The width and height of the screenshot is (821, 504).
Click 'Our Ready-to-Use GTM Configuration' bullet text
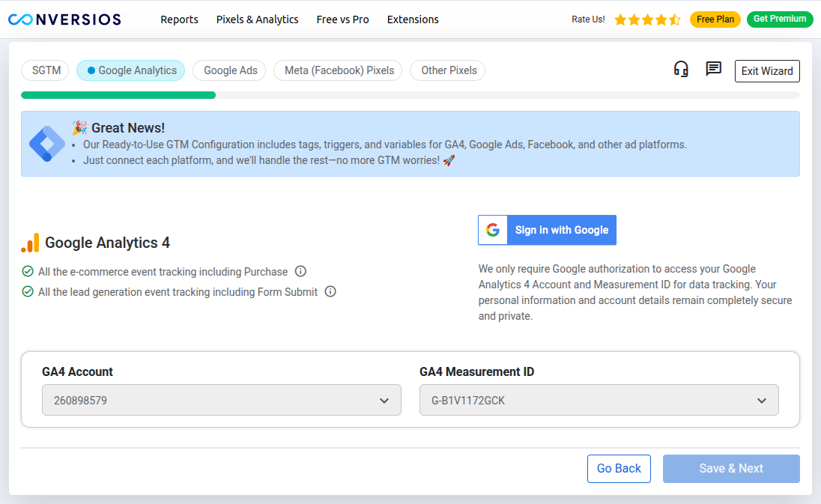click(x=385, y=145)
